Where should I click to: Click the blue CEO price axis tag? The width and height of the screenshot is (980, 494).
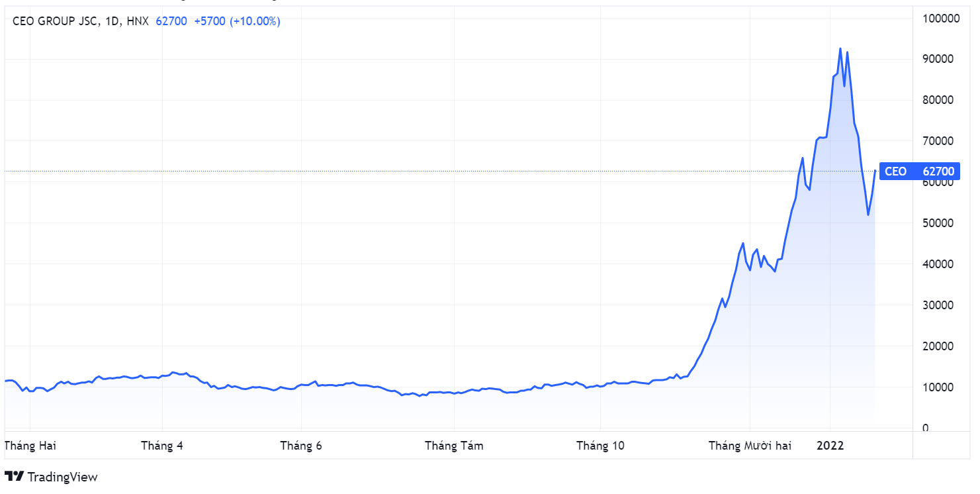coord(918,172)
